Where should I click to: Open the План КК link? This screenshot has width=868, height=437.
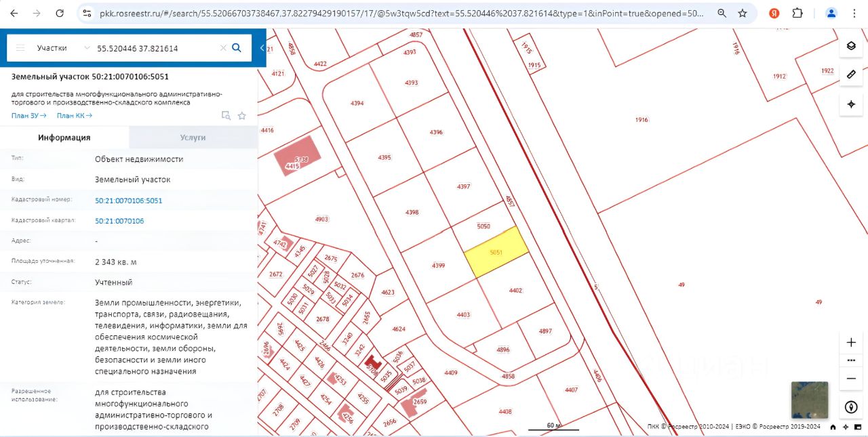pyautogui.click(x=75, y=115)
